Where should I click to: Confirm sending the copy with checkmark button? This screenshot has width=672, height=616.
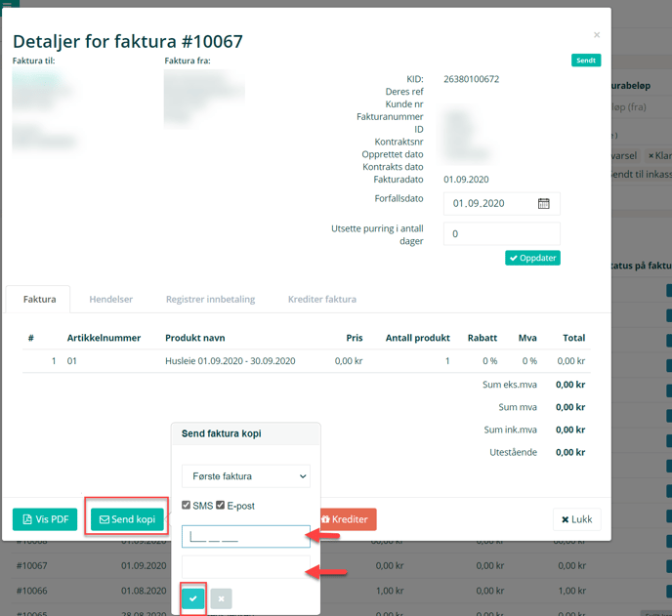pyautogui.click(x=192, y=598)
